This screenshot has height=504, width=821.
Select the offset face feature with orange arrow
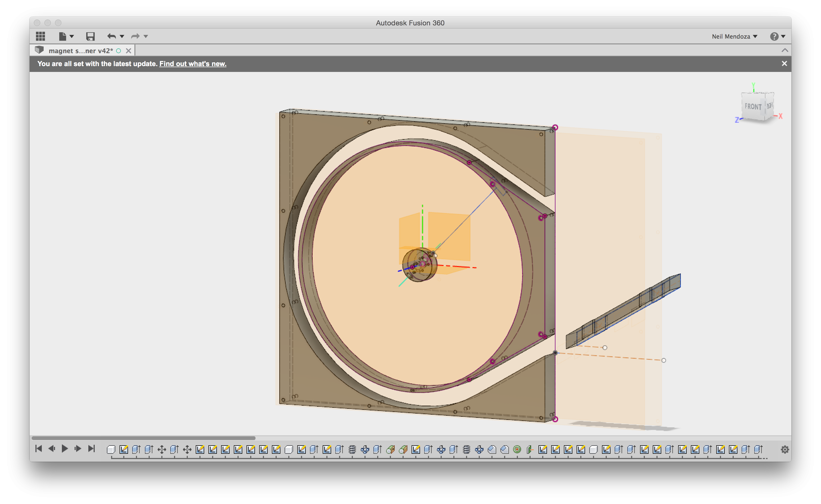[530, 450]
